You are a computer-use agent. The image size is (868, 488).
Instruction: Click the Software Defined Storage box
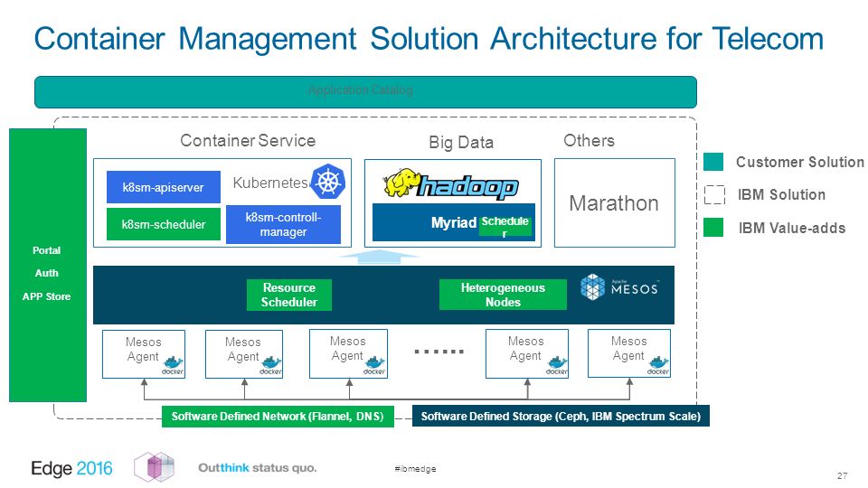pyautogui.click(x=561, y=416)
